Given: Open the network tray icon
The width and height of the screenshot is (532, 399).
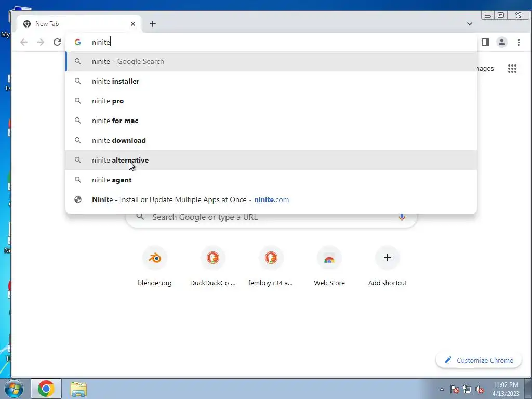Looking at the screenshot, I should pos(467,389).
